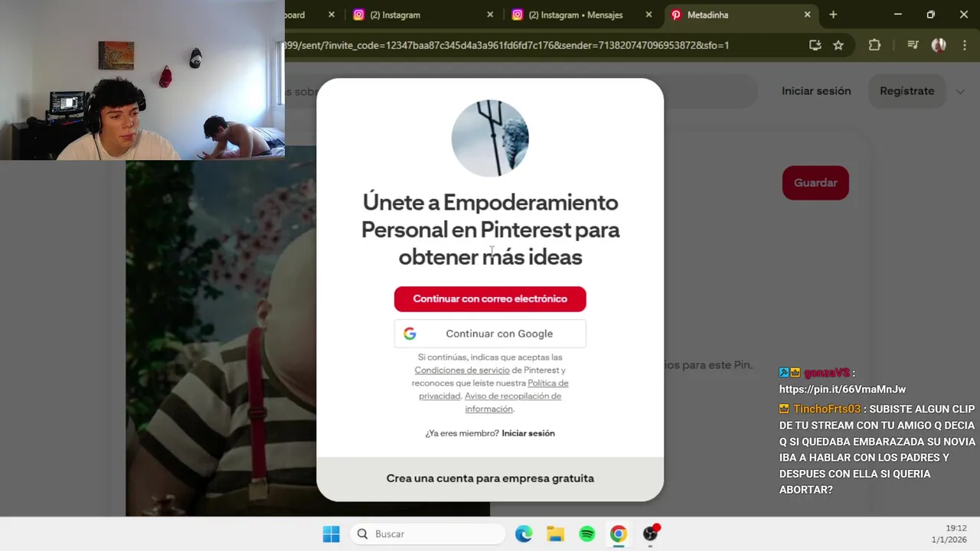The image size is (980, 551).
Task: Open the Política de privacidad link
Action: tap(494, 390)
